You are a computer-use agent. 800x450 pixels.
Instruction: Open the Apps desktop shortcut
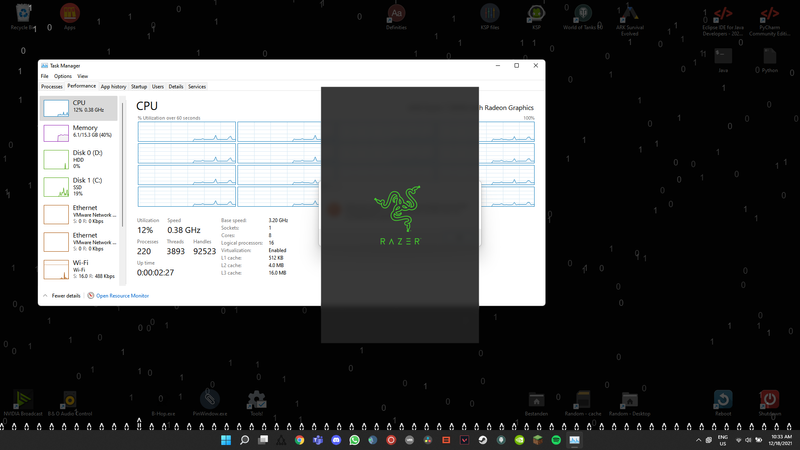coord(70,17)
